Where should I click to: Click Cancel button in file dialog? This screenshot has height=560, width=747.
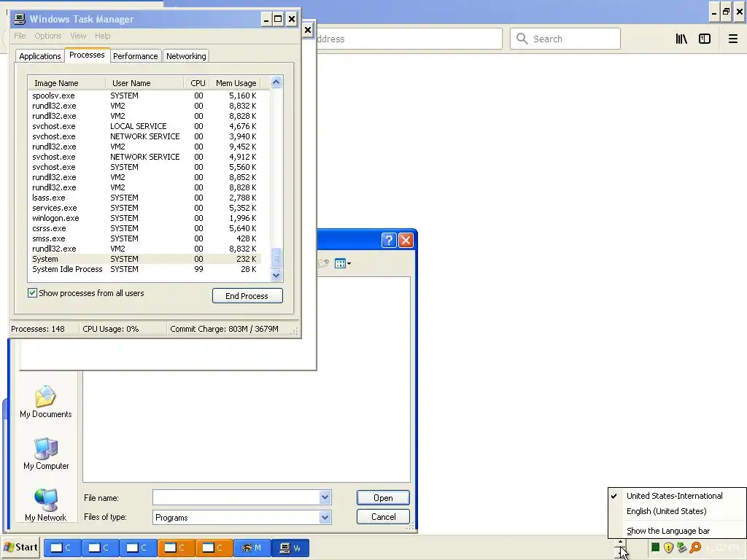click(383, 517)
